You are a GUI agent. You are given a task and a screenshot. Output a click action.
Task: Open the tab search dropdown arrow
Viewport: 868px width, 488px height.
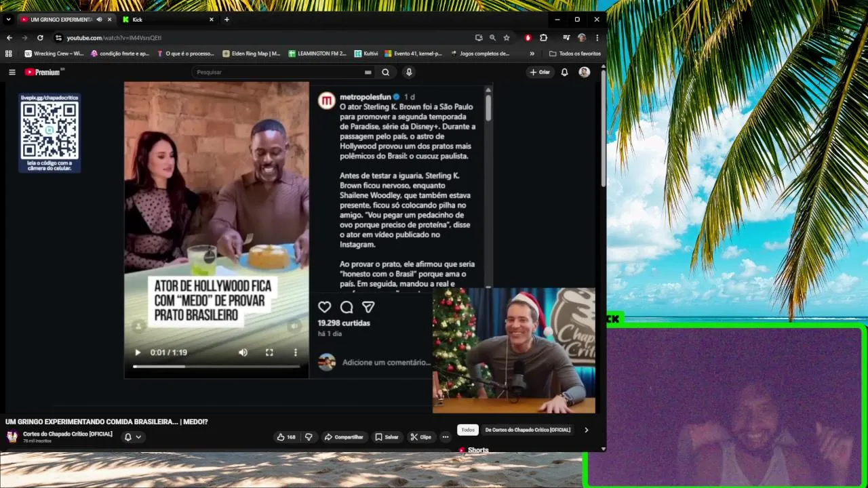pyautogui.click(x=8, y=20)
